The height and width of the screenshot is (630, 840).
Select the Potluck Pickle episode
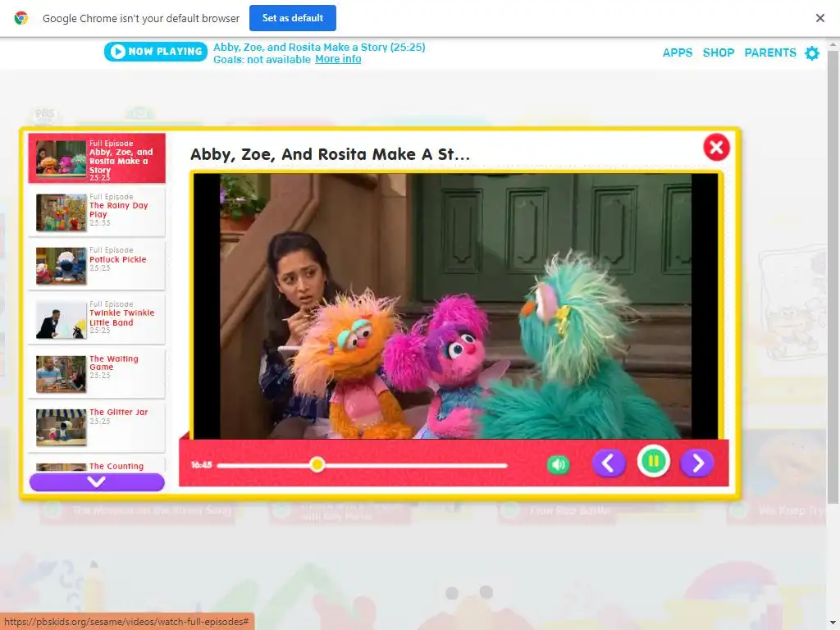pyautogui.click(x=97, y=265)
